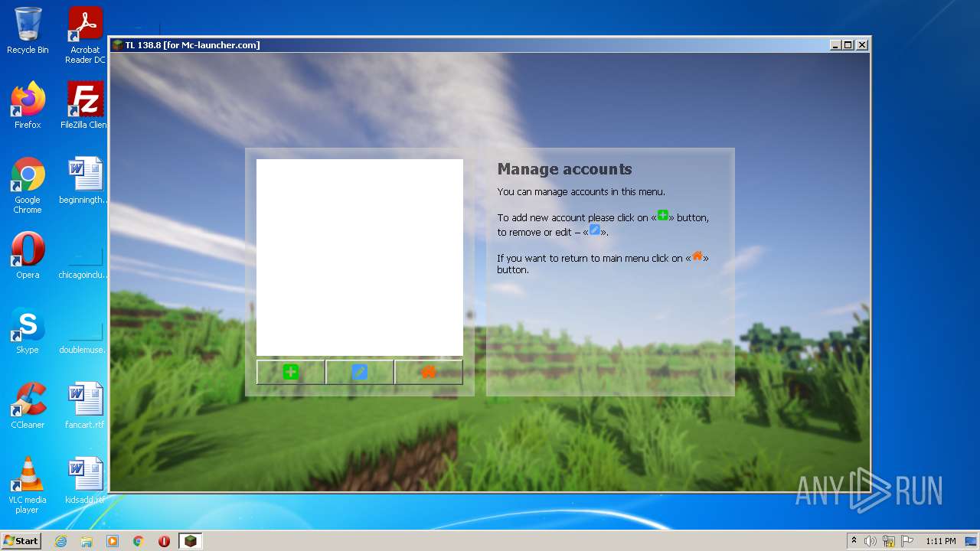
Task: Open the beginningth document icon
Action: pyautogui.click(x=85, y=181)
